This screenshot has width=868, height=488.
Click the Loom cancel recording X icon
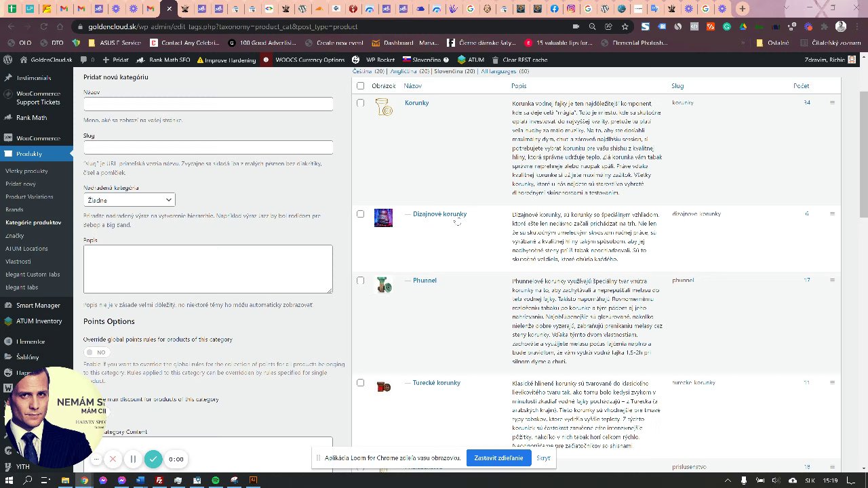pos(113,459)
